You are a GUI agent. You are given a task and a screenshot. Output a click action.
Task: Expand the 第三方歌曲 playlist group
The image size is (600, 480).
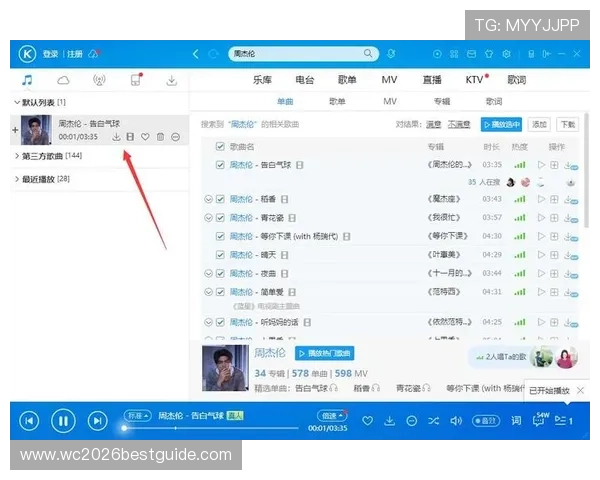[x=17, y=156]
